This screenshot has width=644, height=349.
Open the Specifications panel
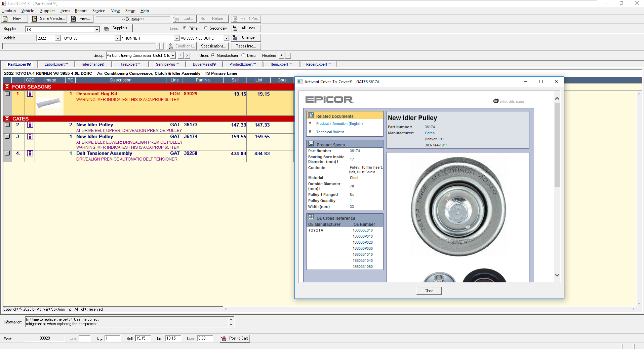click(213, 46)
